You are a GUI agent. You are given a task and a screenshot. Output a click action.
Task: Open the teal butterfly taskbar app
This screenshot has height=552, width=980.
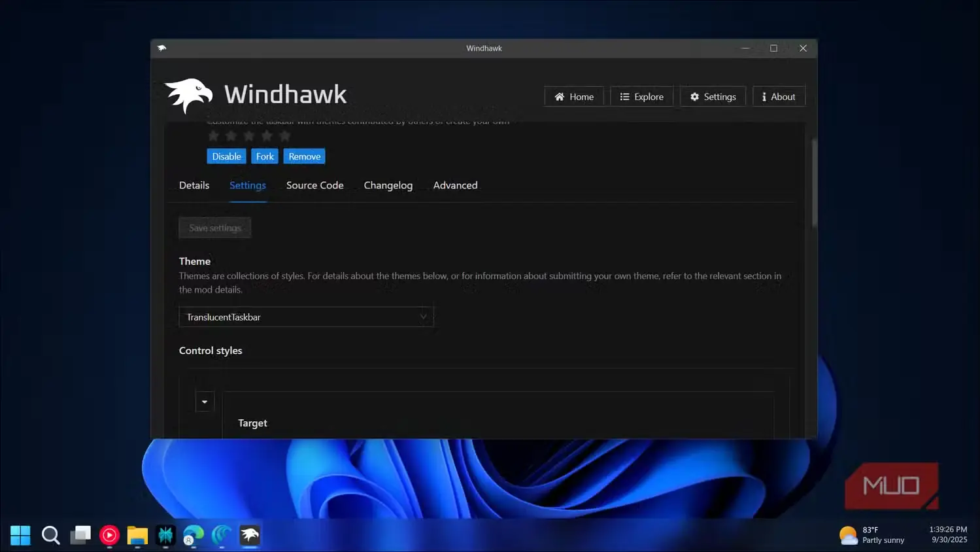[x=165, y=535]
